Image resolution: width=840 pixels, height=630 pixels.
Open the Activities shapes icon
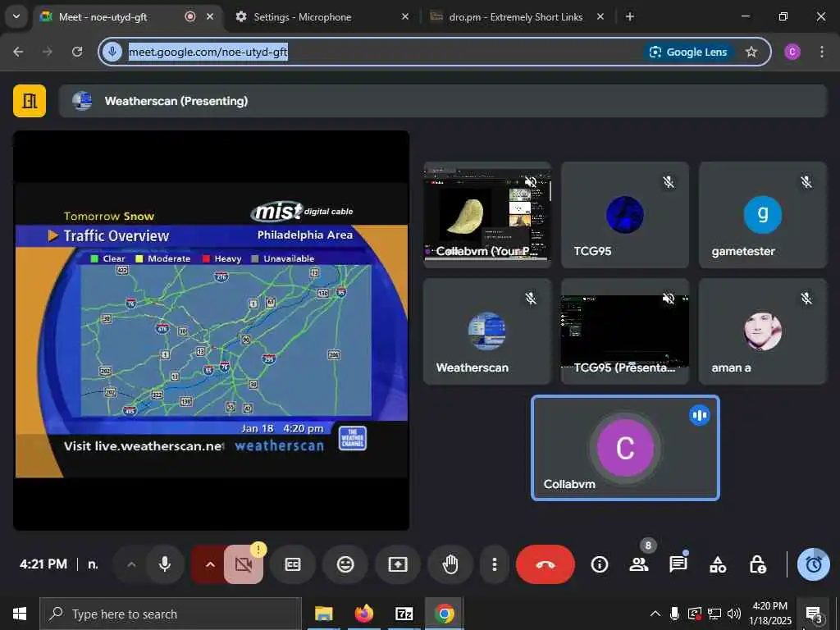718,564
